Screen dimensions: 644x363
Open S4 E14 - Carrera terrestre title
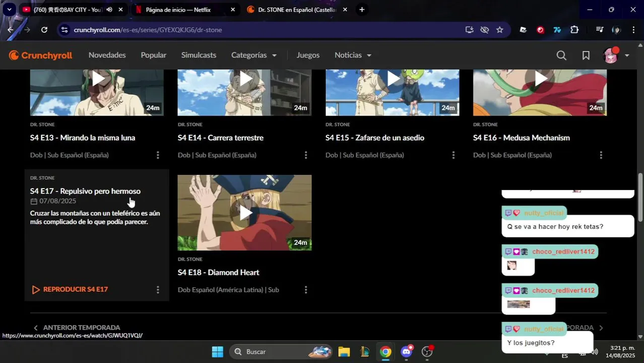tap(221, 138)
